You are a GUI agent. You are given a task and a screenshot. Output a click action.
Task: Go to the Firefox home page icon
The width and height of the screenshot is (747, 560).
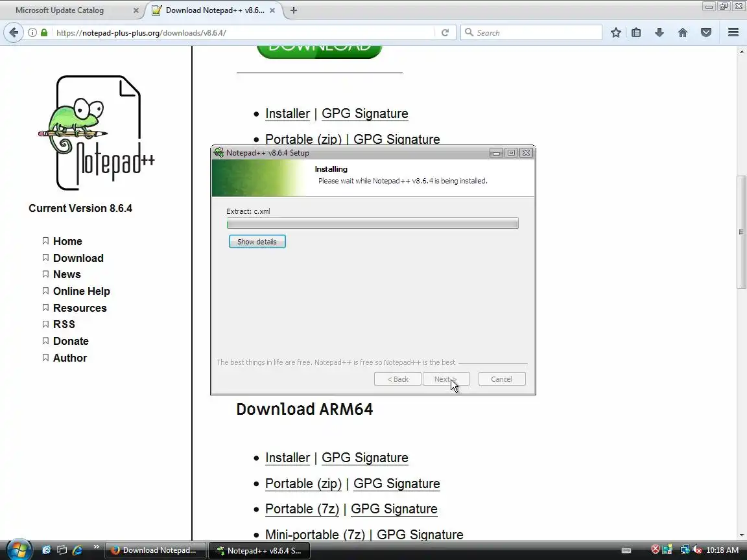(683, 32)
